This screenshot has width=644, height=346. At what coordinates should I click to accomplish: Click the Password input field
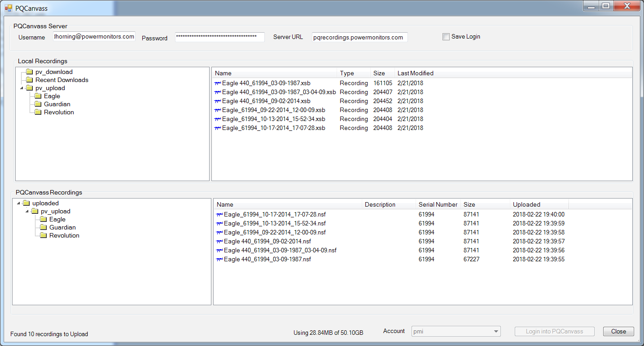click(x=219, y=37)
